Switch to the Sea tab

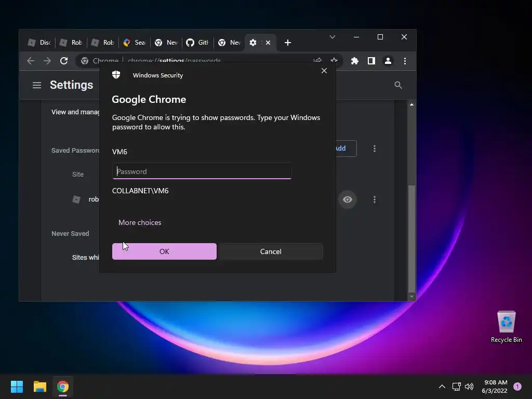[135, 43]
